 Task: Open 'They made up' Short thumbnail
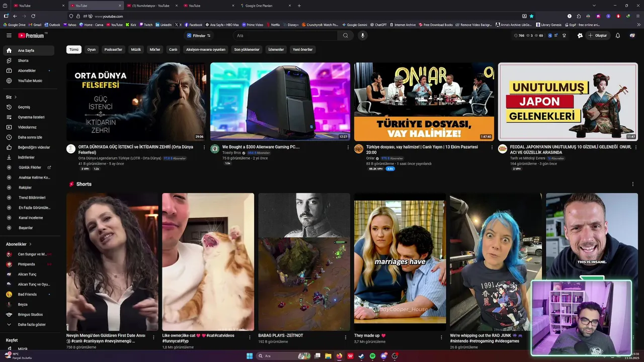pyautogui.click(x=400, y=262)
